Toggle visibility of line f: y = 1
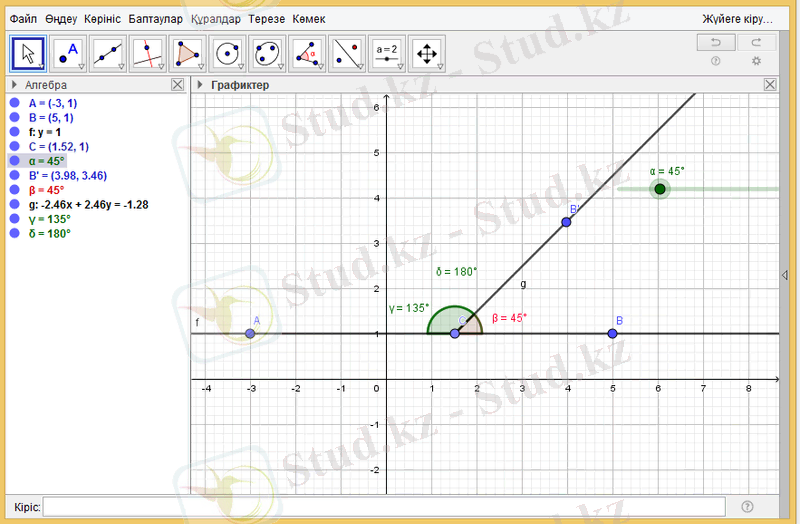The image size is (800, 524). [14, 132]
